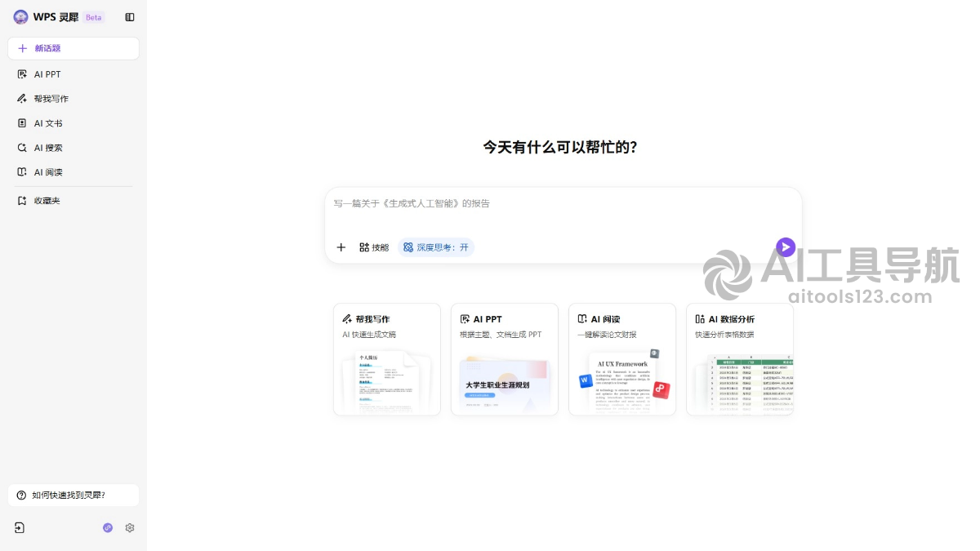Click the AI 文书 document sidebar icon
Image resolution: width=980 pixels, height=551 pixels.
pyautogui.click(x=22, y=123)
